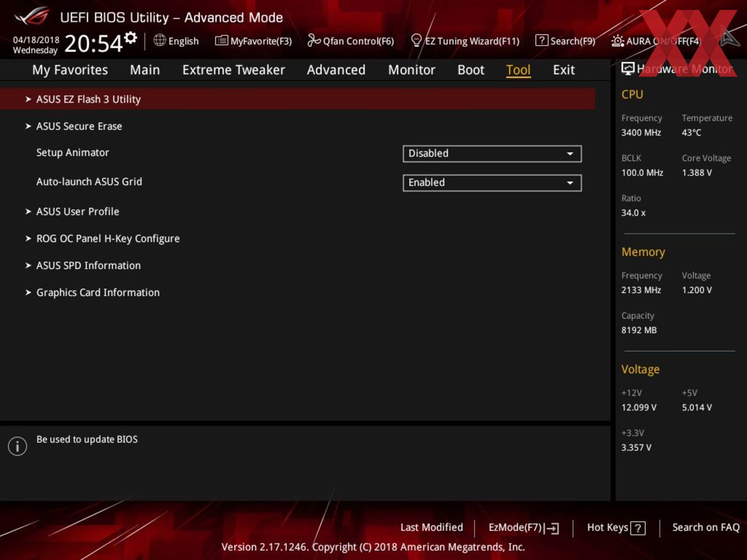
Task: Open Extreme Tweaker tab
Action: tap(233, 70)
